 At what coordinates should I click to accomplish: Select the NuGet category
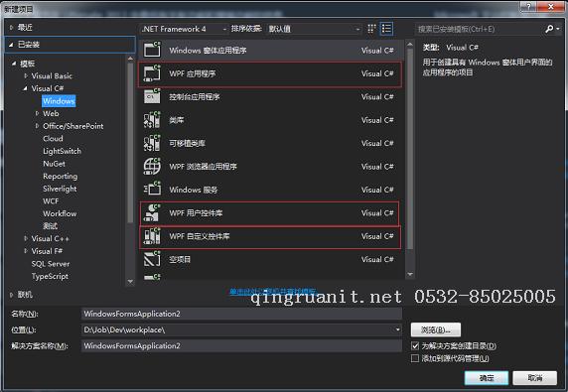54,164
